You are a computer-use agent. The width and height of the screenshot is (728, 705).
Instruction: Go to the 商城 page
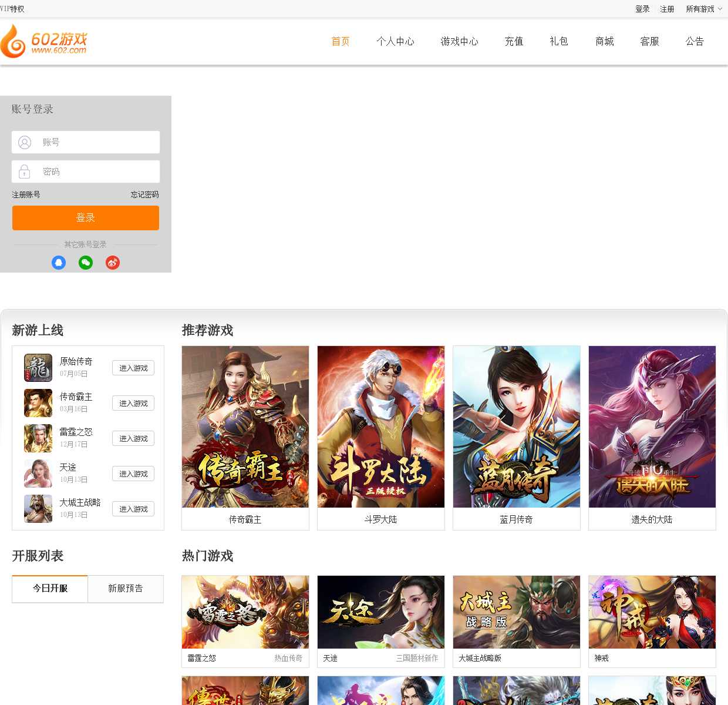pyautogui.click(x=605, y=41)
